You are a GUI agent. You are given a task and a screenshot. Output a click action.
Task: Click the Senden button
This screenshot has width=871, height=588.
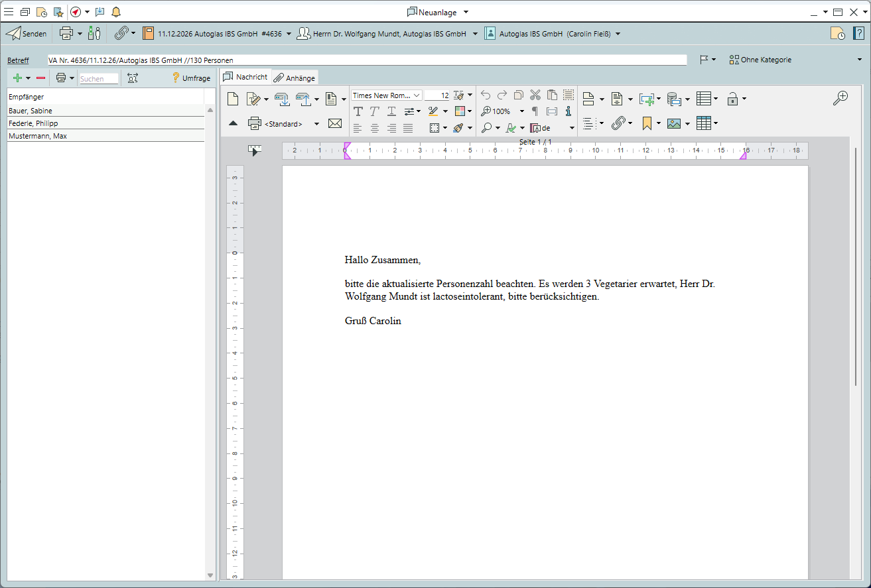[x=27, y=33]
